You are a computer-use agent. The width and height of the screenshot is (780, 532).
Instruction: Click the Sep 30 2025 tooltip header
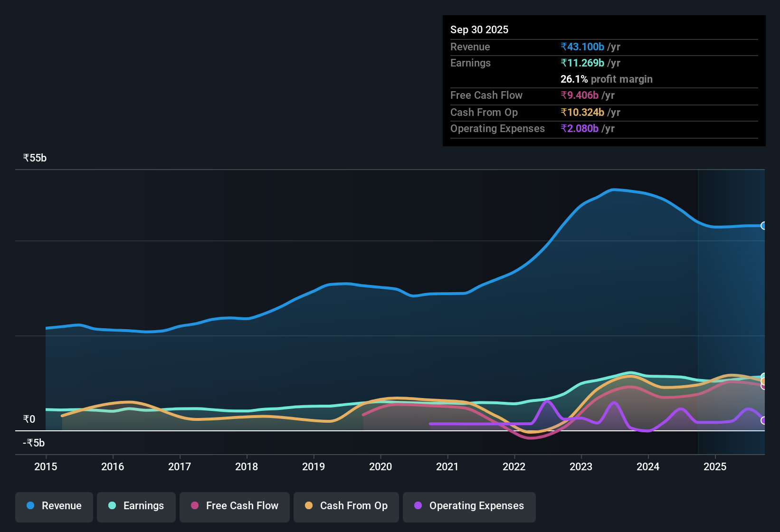[x=479, y=29]
